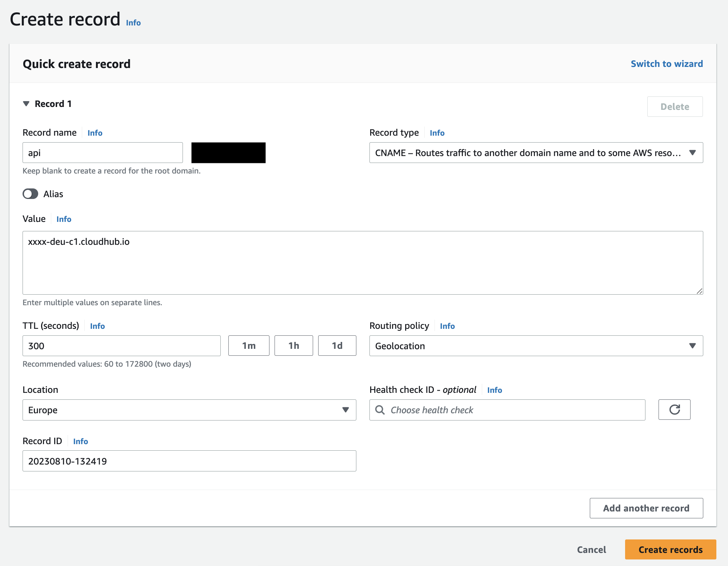Click the Cancel button
This screenshot has height=566, width=728.
click(x=591, y=550)
